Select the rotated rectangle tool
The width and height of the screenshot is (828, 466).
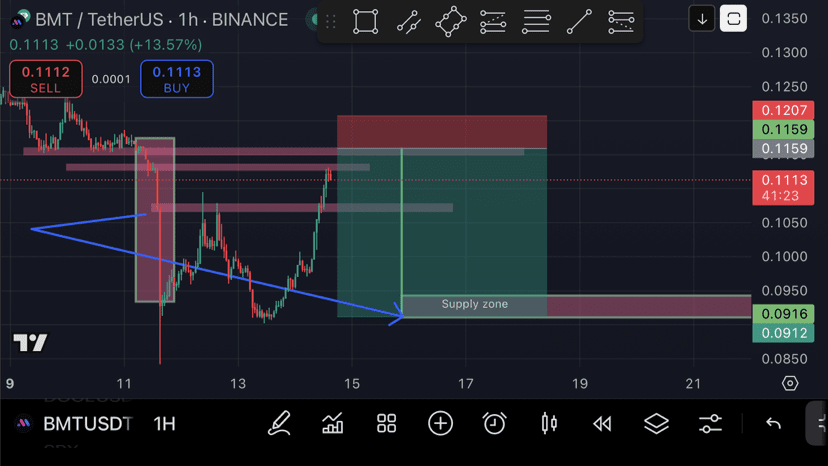click(450, 21)
